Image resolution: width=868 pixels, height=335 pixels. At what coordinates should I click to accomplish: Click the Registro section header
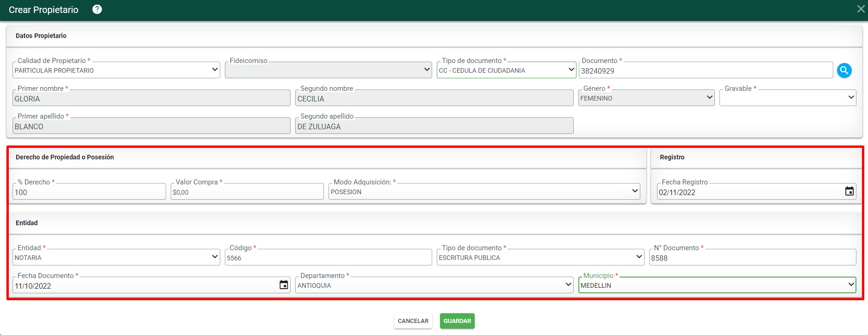coord(672,157)
